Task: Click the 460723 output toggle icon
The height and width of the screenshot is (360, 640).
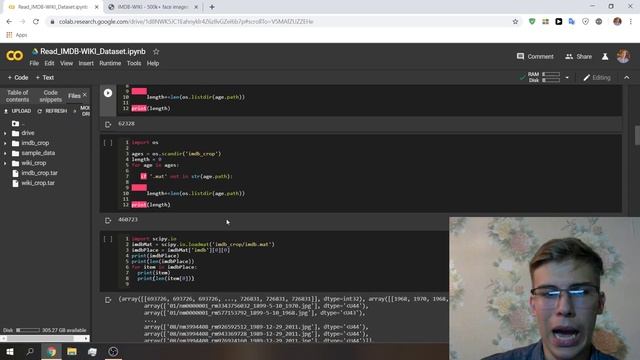Action: click(x=108, y=220)
